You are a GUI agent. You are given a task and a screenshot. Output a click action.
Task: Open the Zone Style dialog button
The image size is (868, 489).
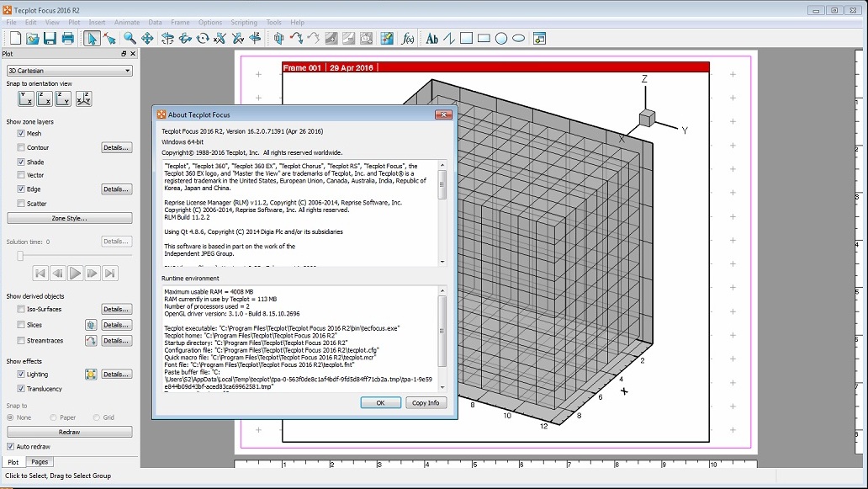pyautogui.click(x=70, y=218)
